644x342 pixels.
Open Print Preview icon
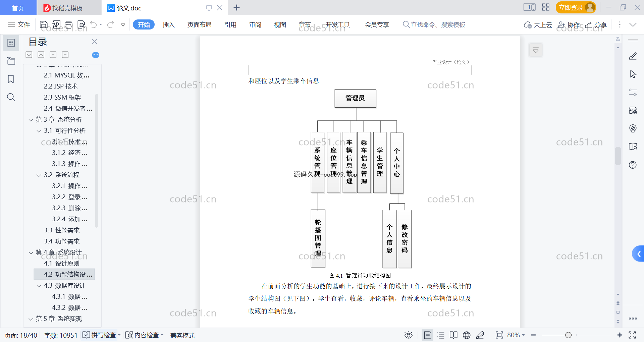[81, 24]
